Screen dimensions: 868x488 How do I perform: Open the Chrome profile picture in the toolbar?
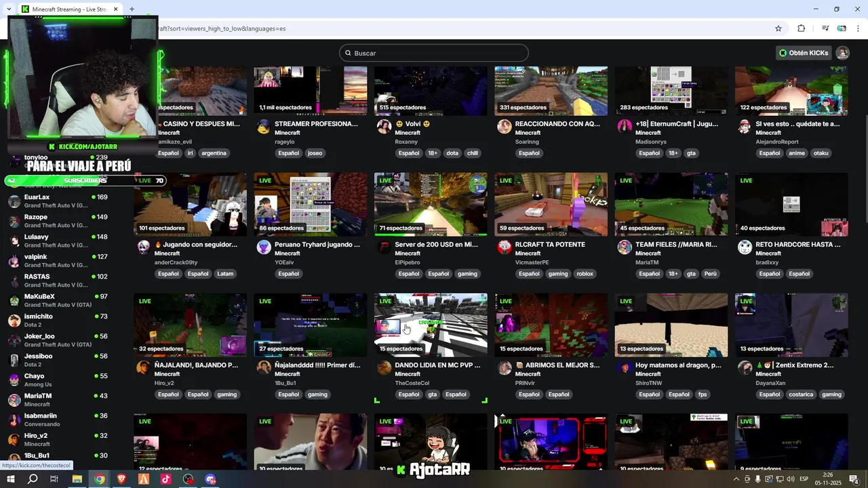click(842, 28)
